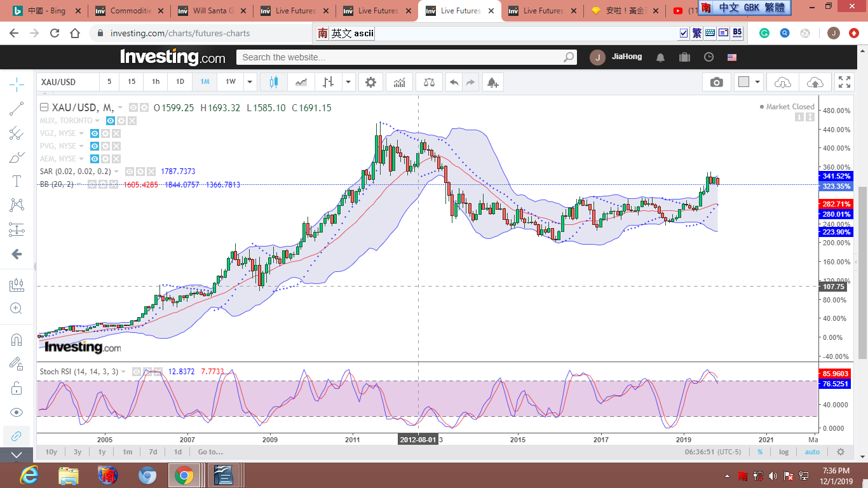Create an alert with the bell icon
Viewport: 868px width, 488px height.
[x=492, y=82]
